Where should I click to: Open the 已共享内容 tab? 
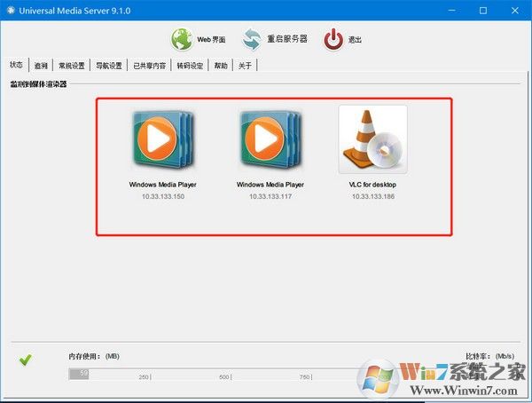point(149,66)
